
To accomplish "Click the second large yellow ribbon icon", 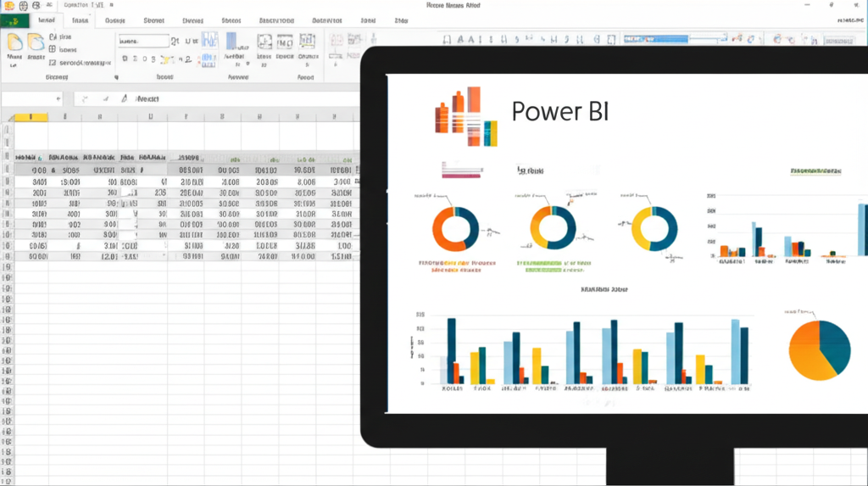I will (36, 42).
